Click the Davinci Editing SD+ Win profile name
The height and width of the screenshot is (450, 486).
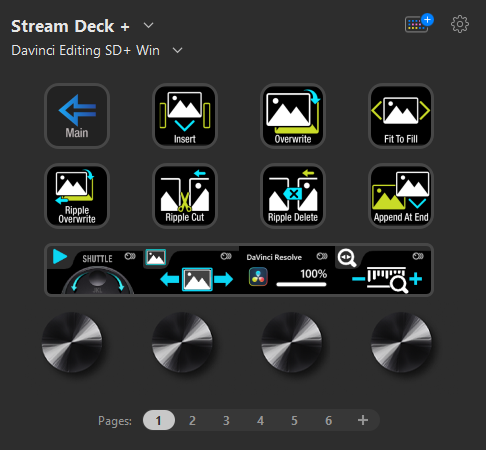pos(85,51)
